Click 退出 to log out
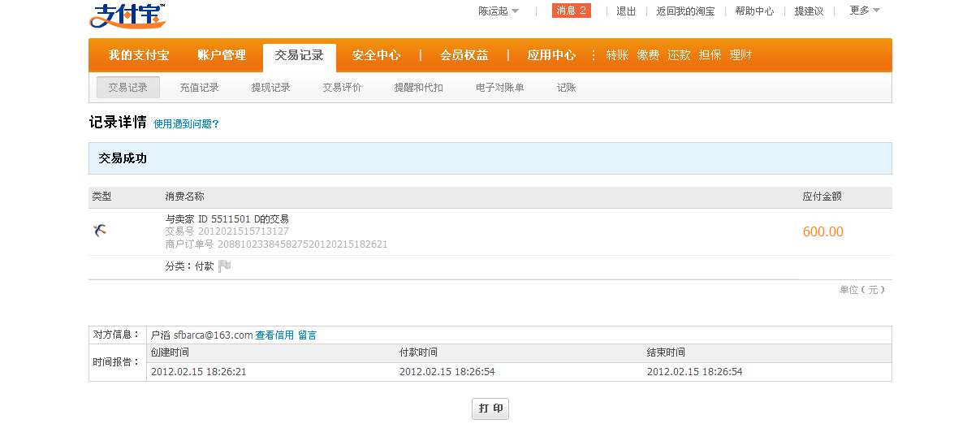The image size is (980, 441). click(626, 11)
